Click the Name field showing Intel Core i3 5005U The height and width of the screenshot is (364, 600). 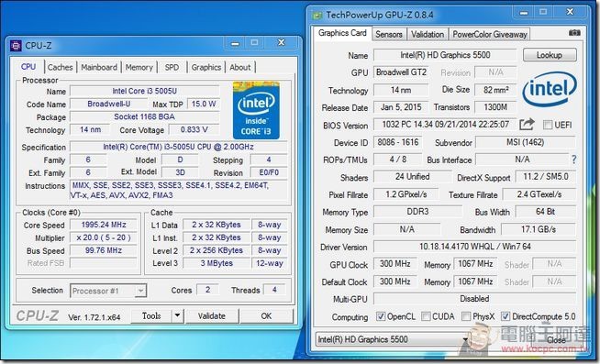(x=145, y=91)
